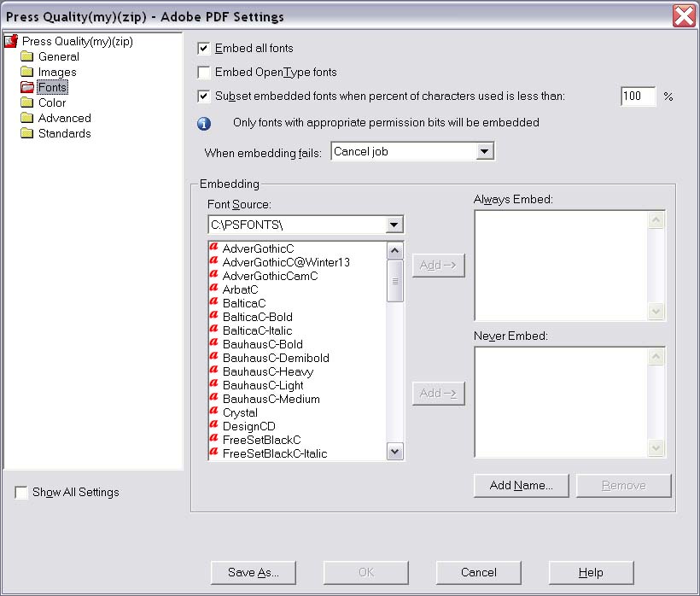The width and height of the screenshot is (700, 596).
Task: Click the font icon beside ArbatC
Action: pos(213,288)
